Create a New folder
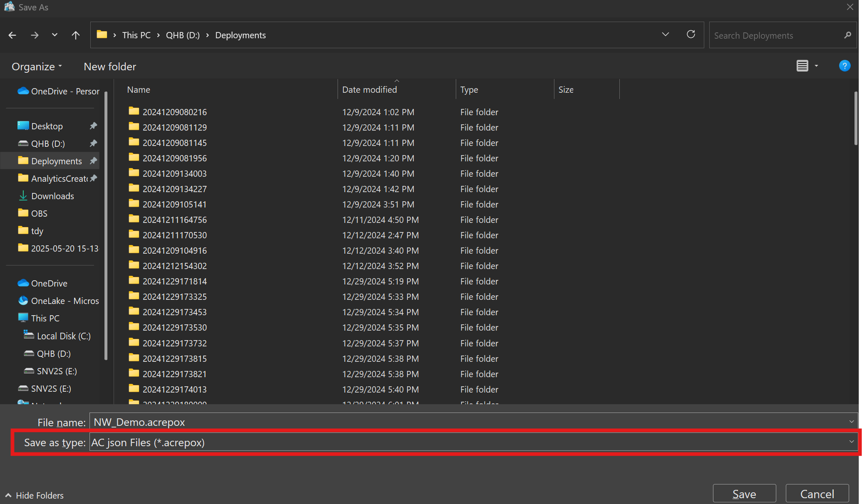862x504 pixels. 110,67
